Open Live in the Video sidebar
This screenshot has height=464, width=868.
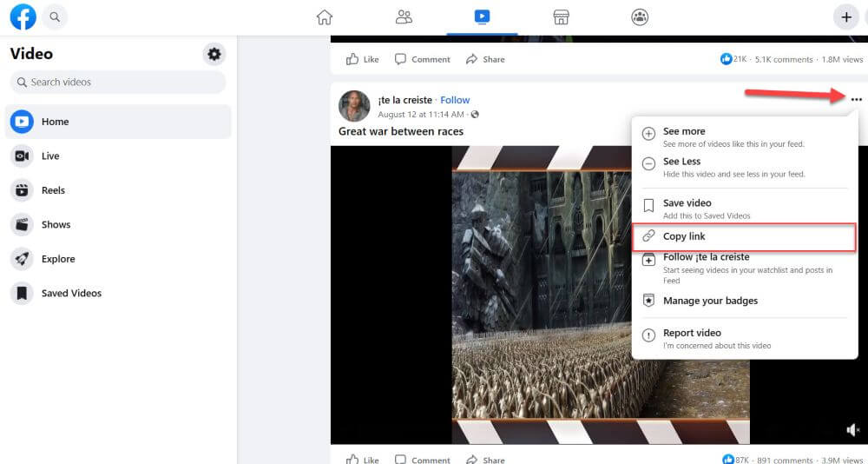click(118, 156)
